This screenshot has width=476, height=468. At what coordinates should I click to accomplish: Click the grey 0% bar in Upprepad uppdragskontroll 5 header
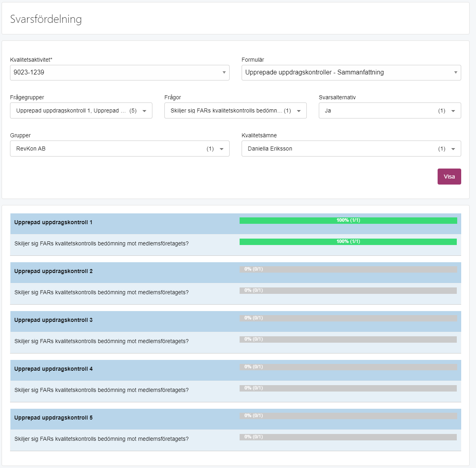pyautogui.click(x=348, y=416)
